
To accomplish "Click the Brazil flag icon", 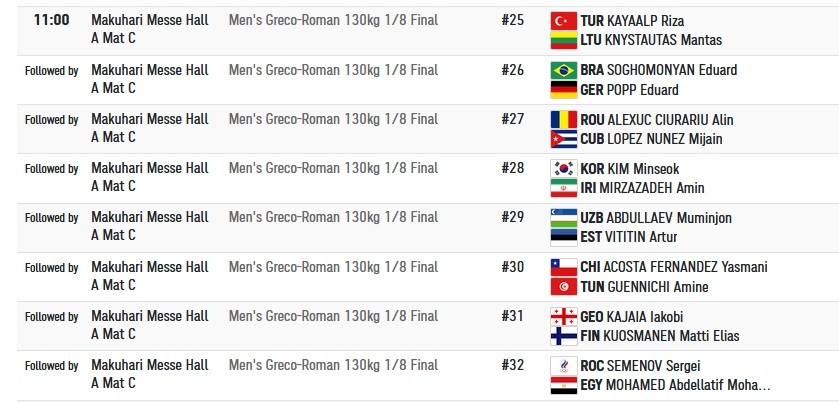I will tap(564, 70).
